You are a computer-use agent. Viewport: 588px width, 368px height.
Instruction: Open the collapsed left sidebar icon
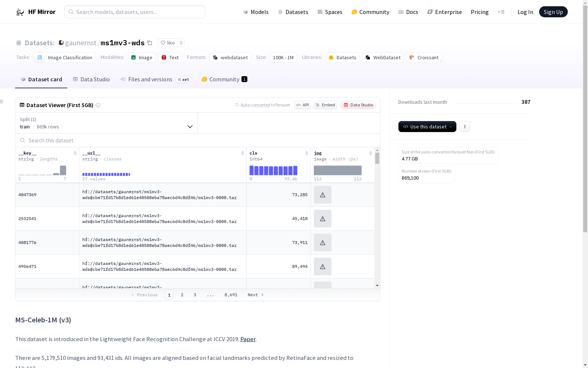pos(2,102)
